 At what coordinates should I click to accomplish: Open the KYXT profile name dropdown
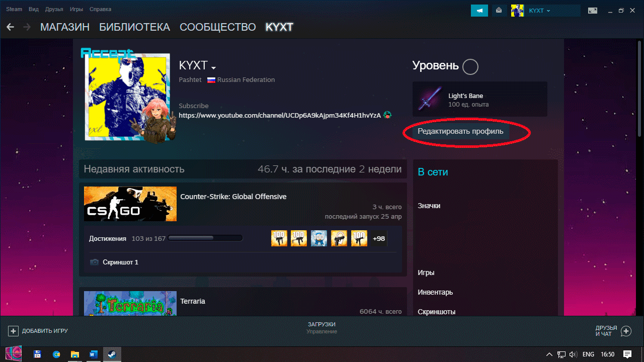[x=213, y=67]
